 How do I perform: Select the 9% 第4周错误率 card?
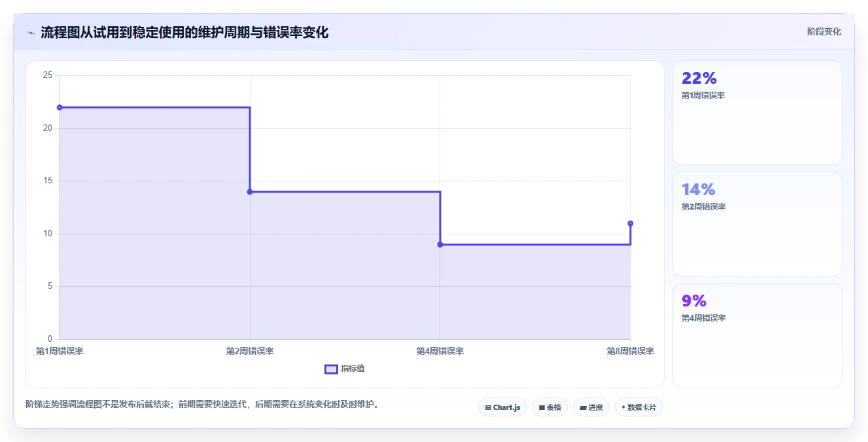click(757, 335)
